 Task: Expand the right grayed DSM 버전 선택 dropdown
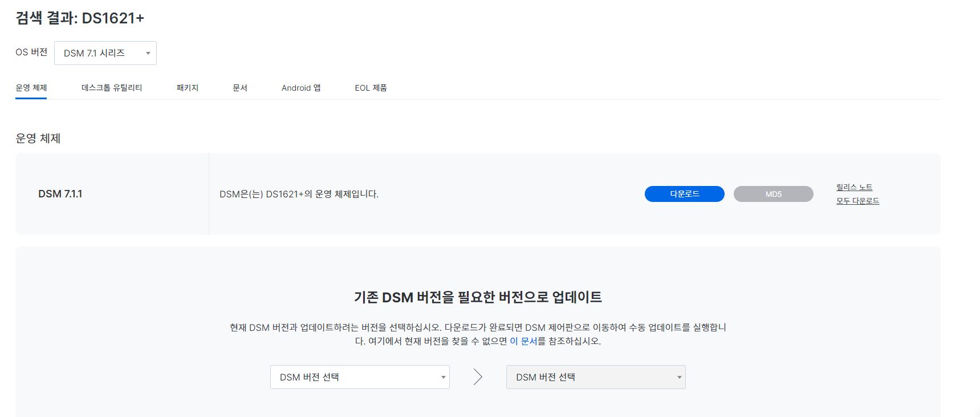pos(596,377)
